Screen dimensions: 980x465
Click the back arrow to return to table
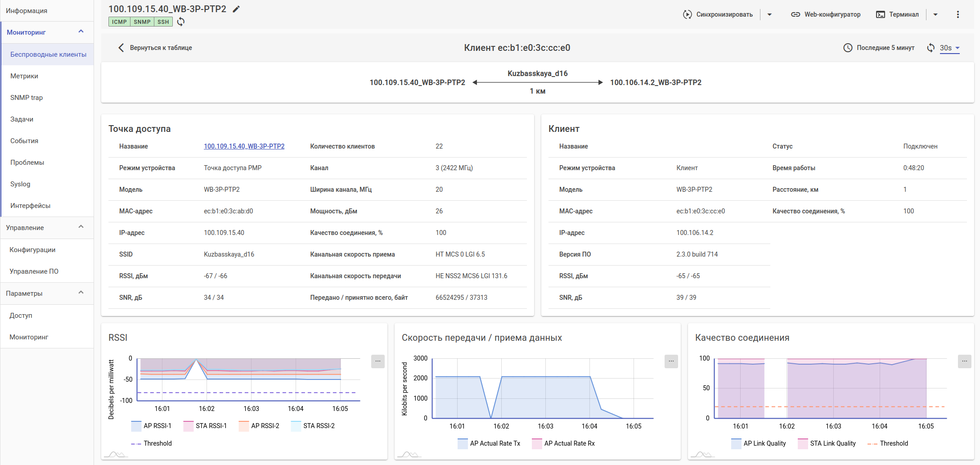tap(121, 48)
